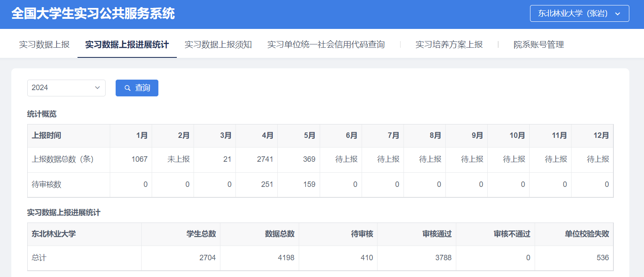This screenshot has height=277, width=644.
Task: Go to 实习单位统一社会信用代码查询 tab
Action: click(x=326, y=44)
